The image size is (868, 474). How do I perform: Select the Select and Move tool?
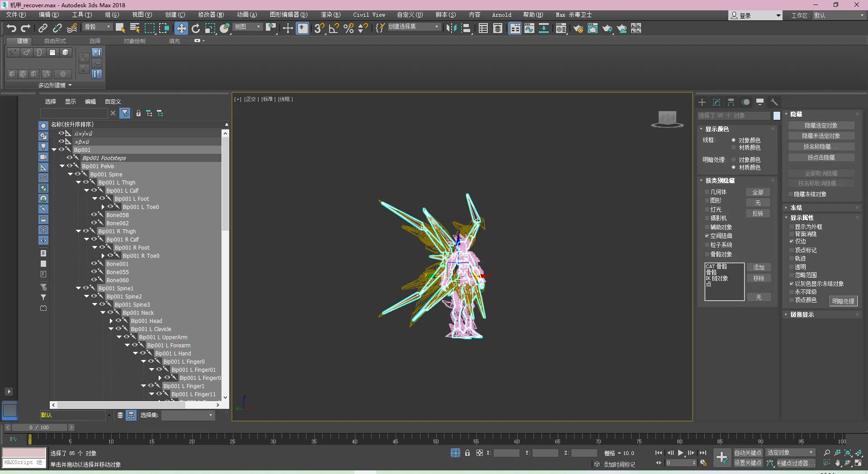tap(181, 28)
